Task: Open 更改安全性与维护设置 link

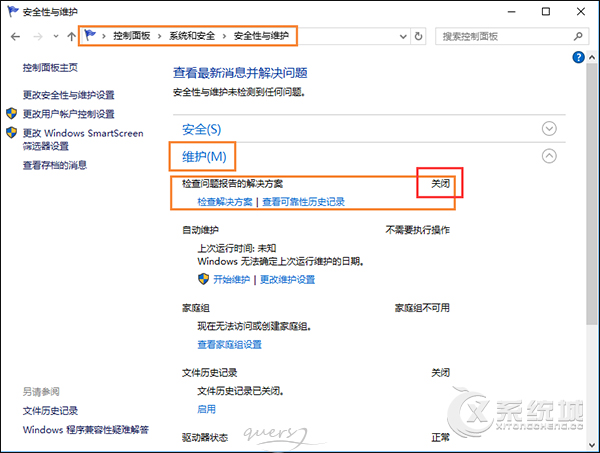Action: pyautogui.click(x=68, y=95)
